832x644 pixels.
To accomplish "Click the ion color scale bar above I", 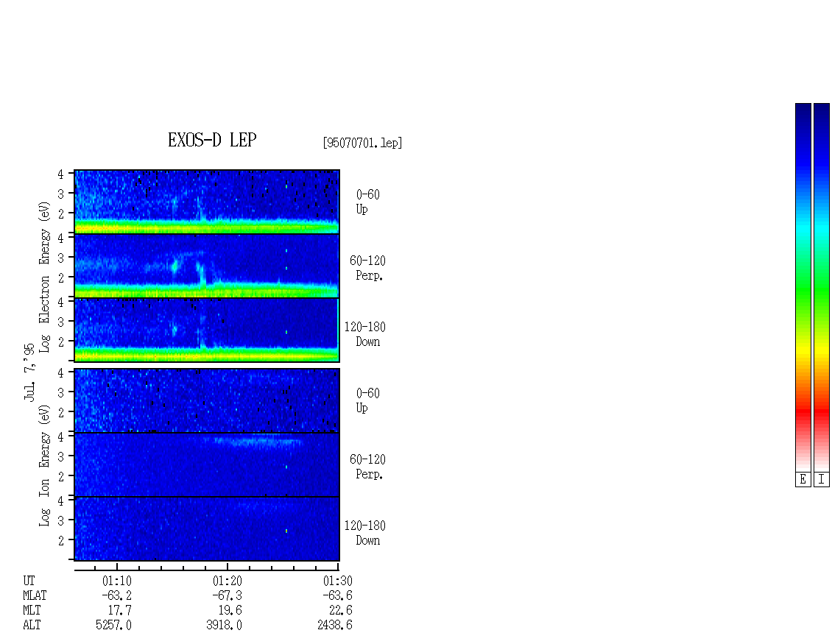I will point(822,287).
